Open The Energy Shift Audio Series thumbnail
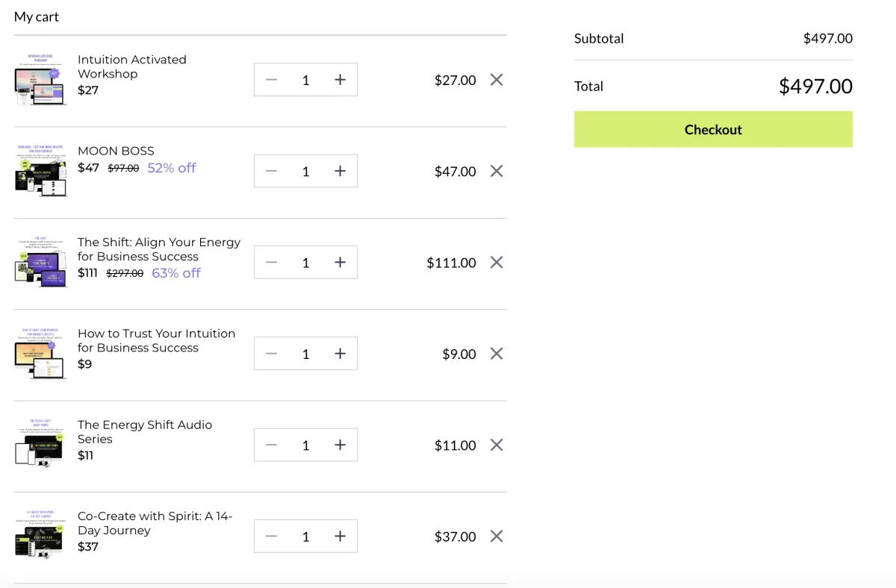This screenshot has width=896, height=588. click(40, 445)
